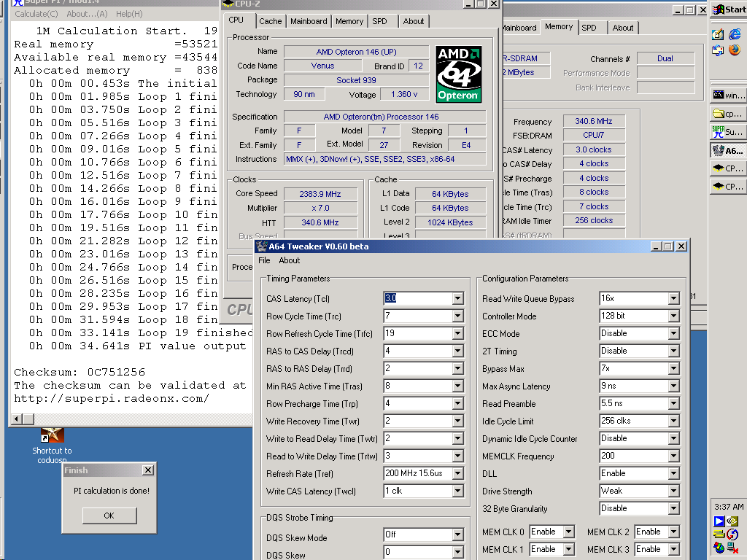Open the MEM CLK 3 dropdown
The image size is (747, 560).
[673, 550]
